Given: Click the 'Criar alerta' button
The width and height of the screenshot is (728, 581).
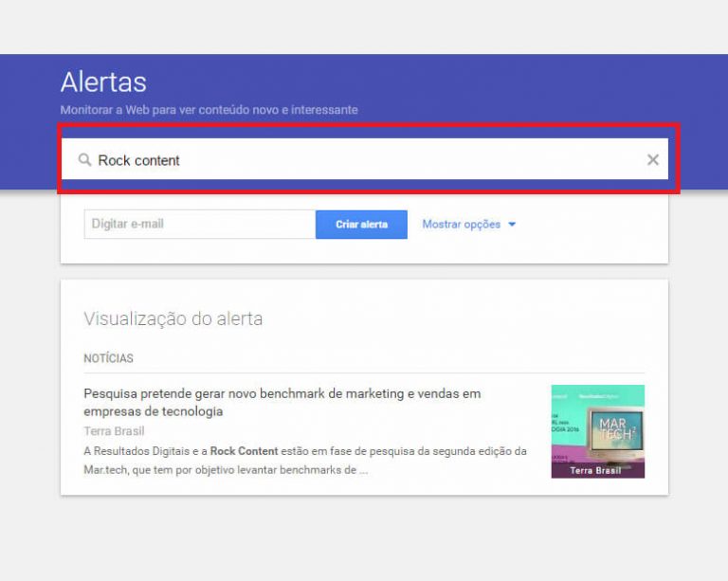Looking at the screenshot, I should coord(361,225).
